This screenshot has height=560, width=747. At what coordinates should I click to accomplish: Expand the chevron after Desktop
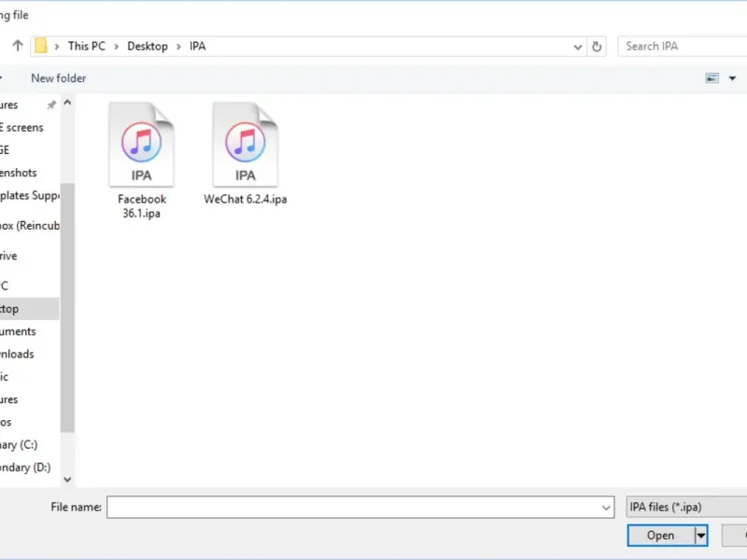(178, 47)
